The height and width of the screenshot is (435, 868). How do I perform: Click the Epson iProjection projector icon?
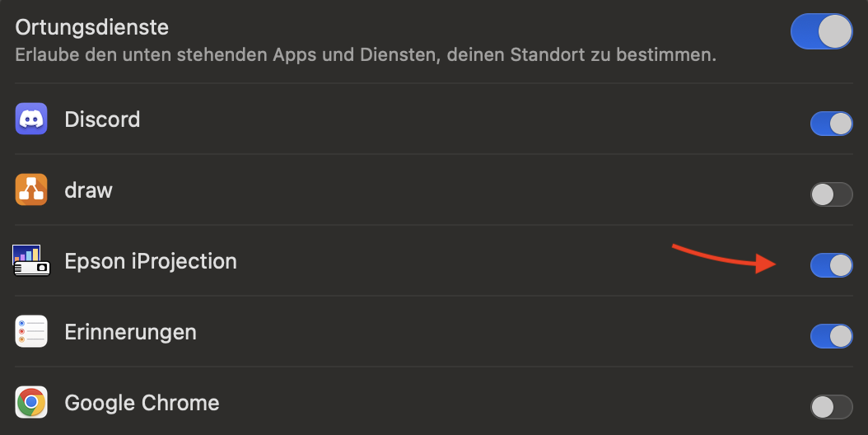31,260
